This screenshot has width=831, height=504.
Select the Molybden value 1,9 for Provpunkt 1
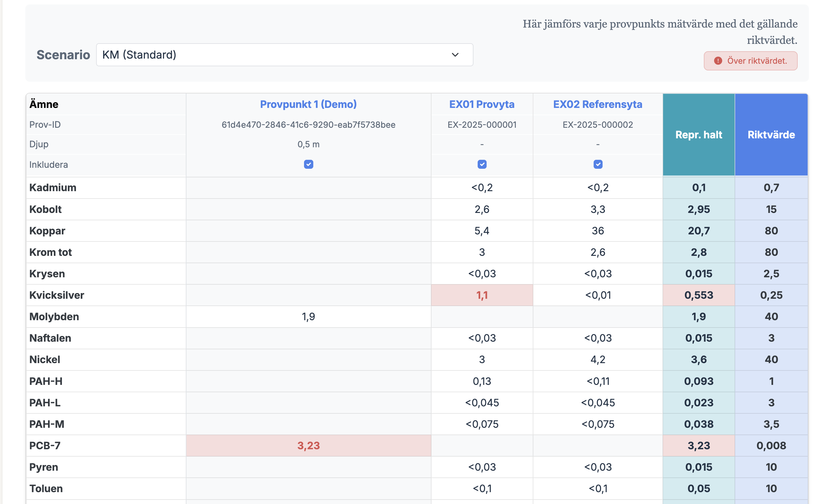coord(308,317)
